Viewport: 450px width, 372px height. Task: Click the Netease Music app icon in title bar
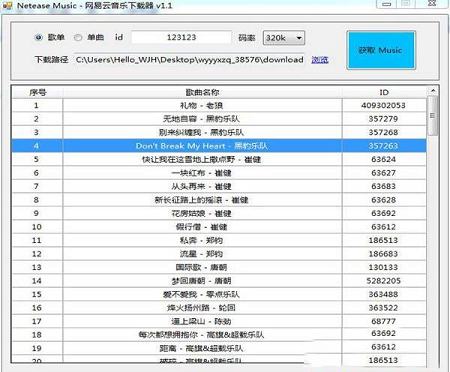coord(7,5)
